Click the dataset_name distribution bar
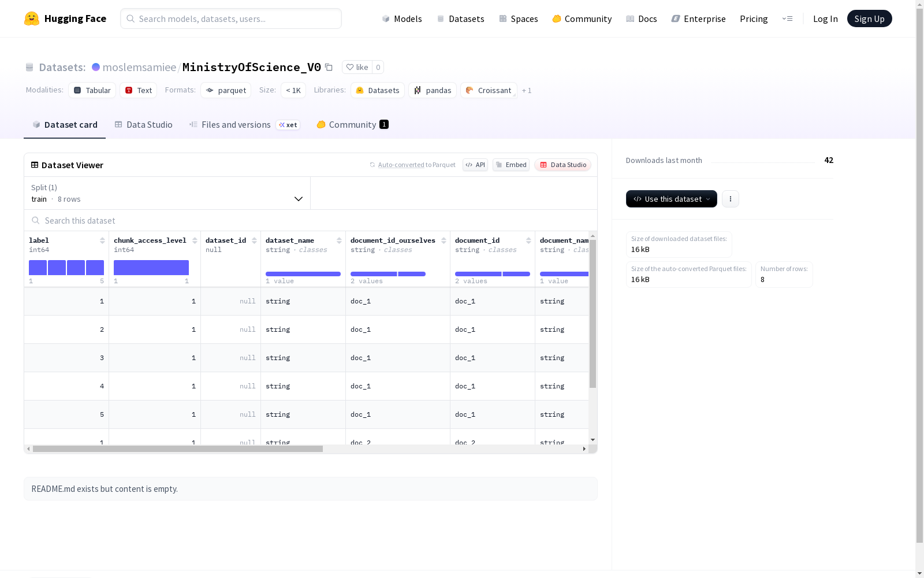This screenshot has width=924, height=578. (303, 274)
